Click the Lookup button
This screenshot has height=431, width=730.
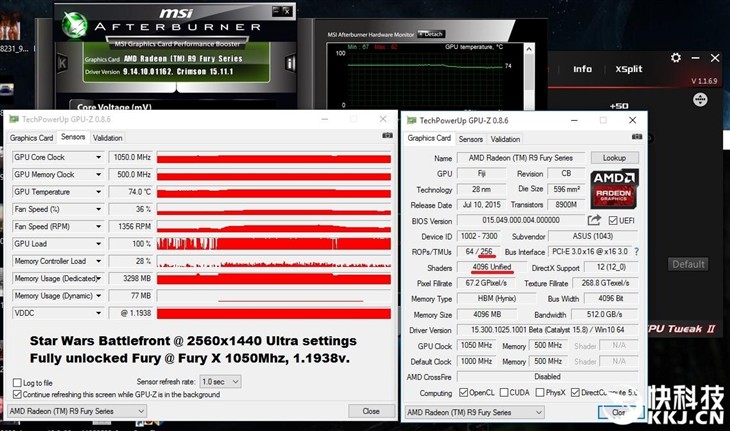[614, 158]
